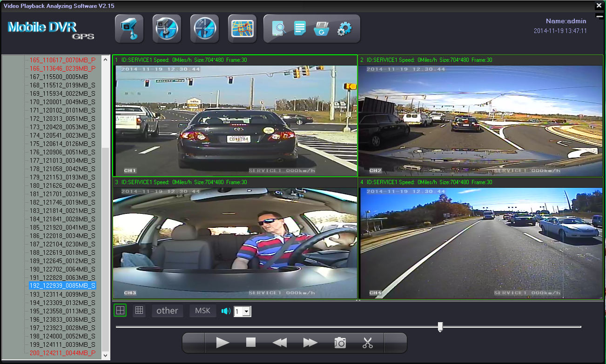Click the search file magnifier icon
The height and width of the screenshot is (364, 606).
pyautogui.click(x=279, y=29)
